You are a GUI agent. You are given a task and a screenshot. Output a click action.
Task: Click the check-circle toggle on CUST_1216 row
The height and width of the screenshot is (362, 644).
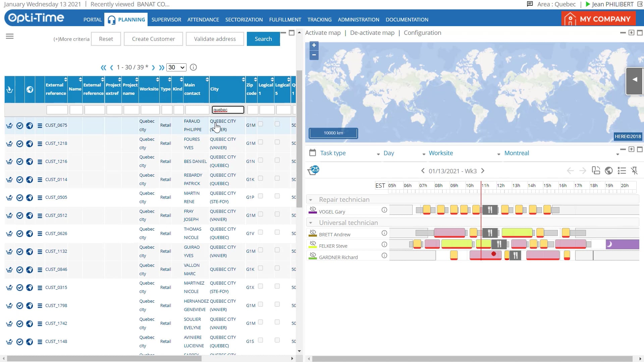tap(19, 162)
